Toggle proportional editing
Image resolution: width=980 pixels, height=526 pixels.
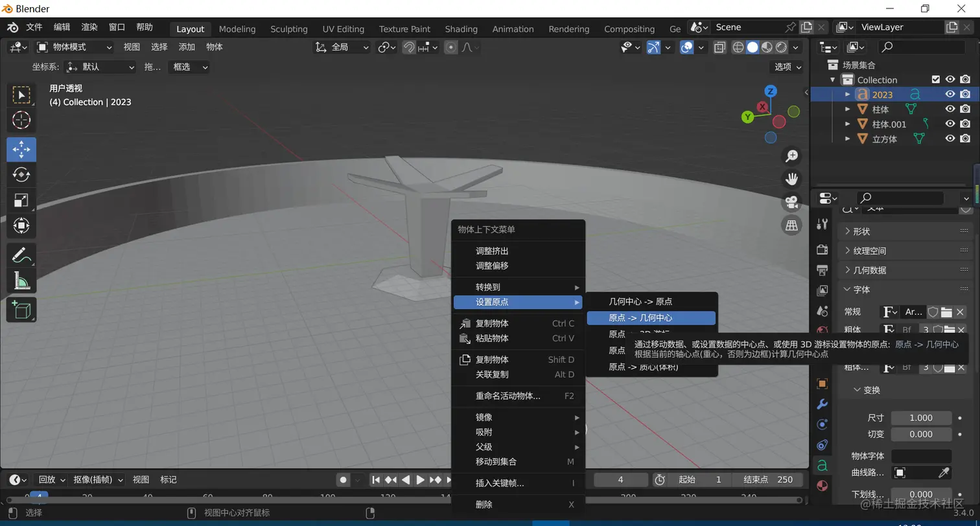451,47
